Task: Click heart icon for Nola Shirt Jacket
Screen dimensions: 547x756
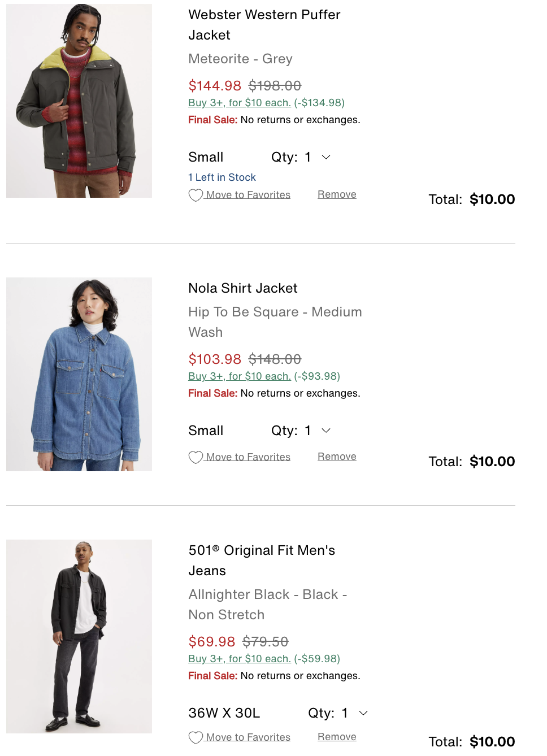Action: [196, 457]
